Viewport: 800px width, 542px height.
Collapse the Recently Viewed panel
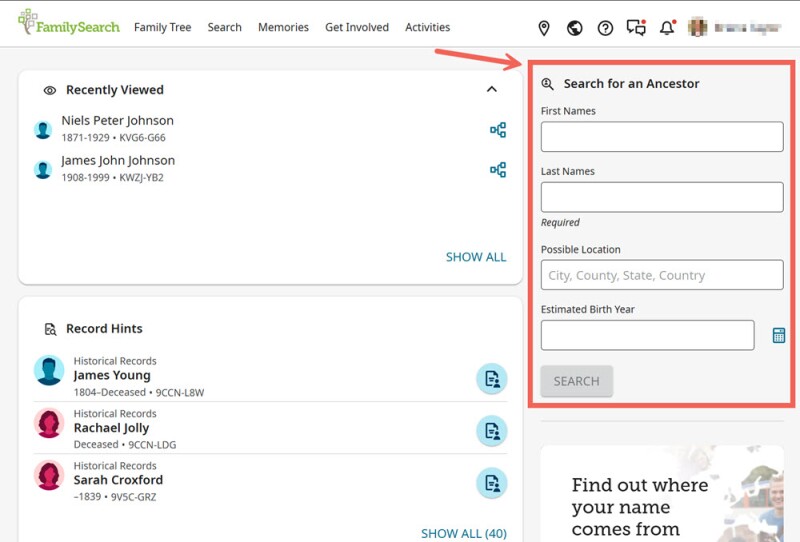(x=492, y=89)
